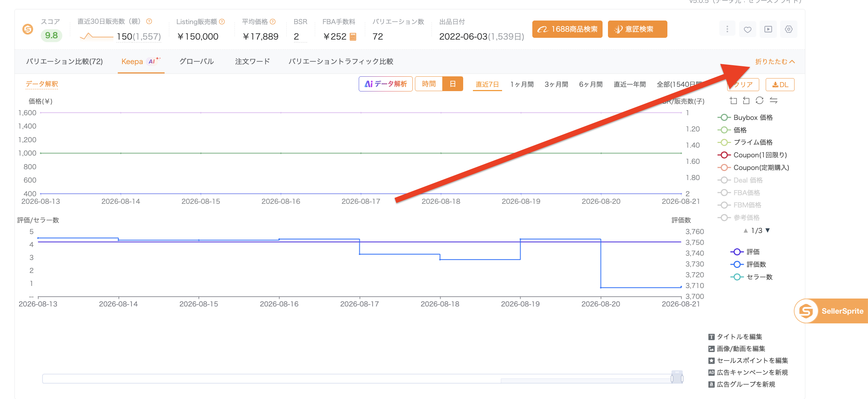Switch to グローバル tab

point(197,62)
